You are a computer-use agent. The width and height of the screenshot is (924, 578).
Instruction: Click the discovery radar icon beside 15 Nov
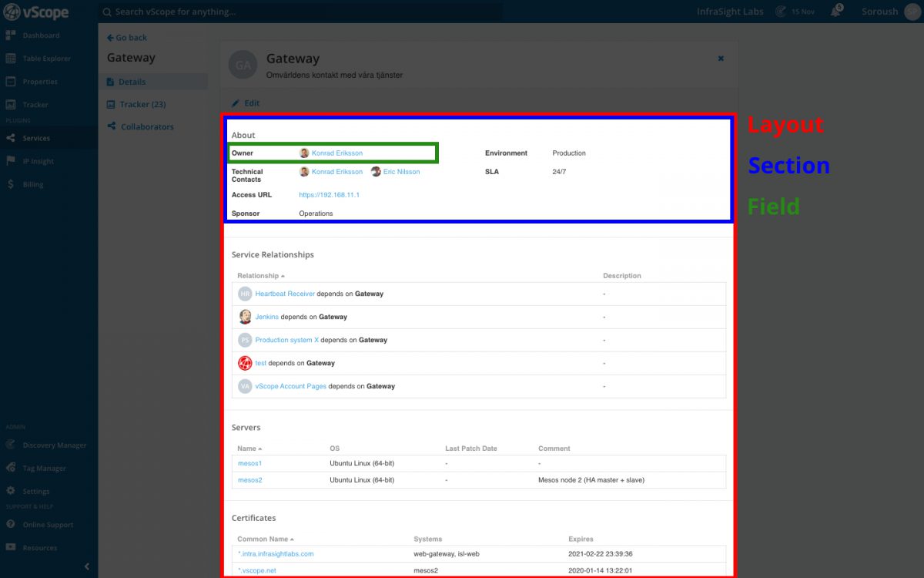(781, 12)
